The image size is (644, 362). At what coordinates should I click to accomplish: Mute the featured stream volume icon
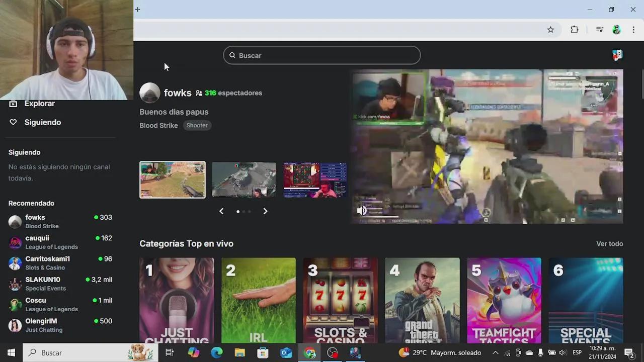point(362,211)
